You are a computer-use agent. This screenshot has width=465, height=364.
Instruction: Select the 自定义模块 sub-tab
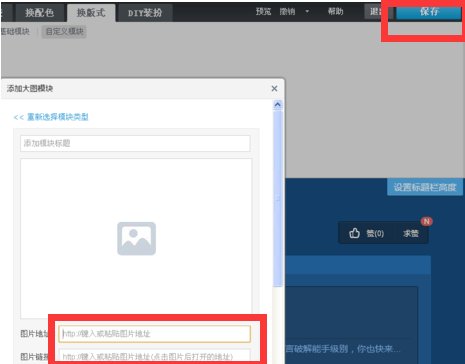(x=64, y=32)
